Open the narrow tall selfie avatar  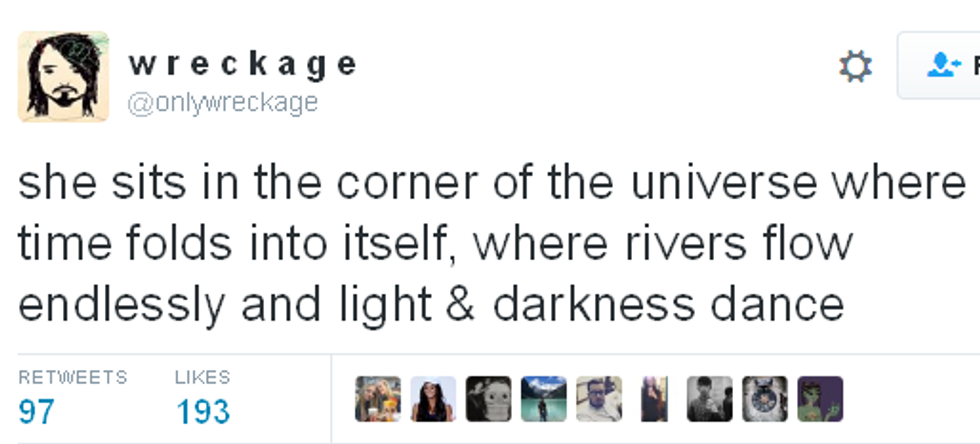pyautogui.click(x=653, y=399)
